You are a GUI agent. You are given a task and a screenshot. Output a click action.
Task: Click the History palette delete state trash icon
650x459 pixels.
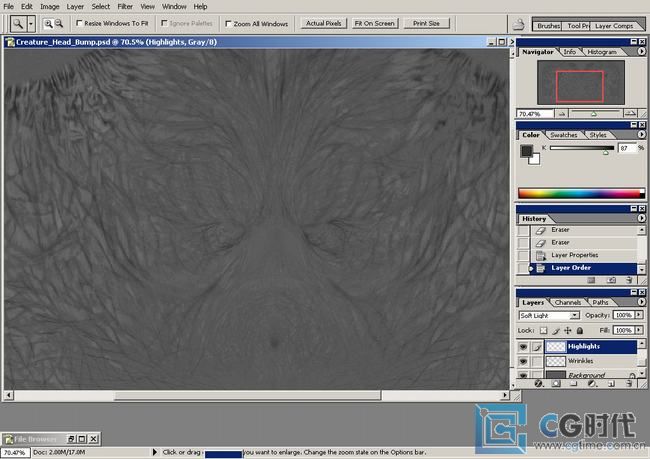[629, 281]
